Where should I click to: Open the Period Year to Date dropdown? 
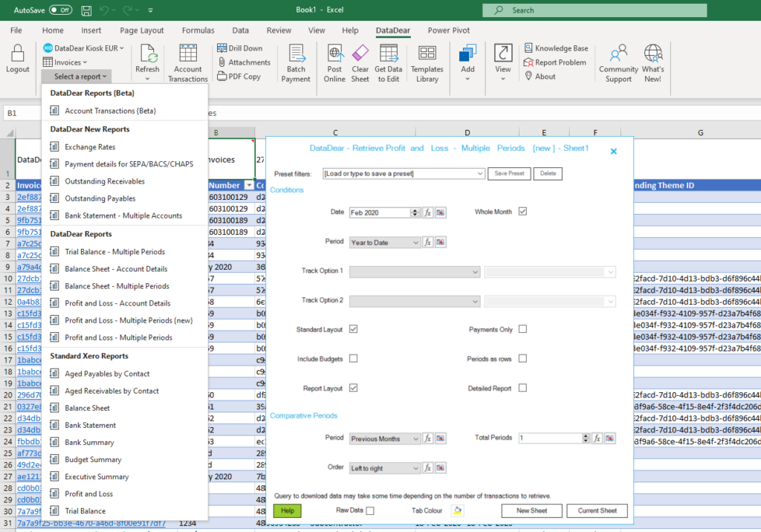pos(385,242)
